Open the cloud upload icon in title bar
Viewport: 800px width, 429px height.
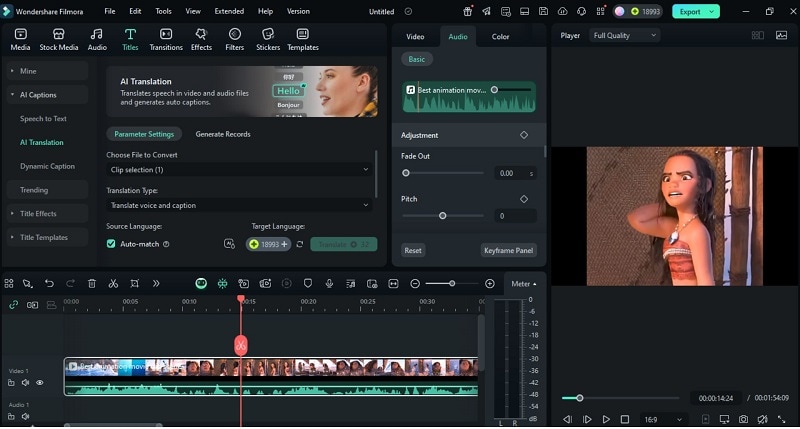pyautogui.click(x=562, y=11)
